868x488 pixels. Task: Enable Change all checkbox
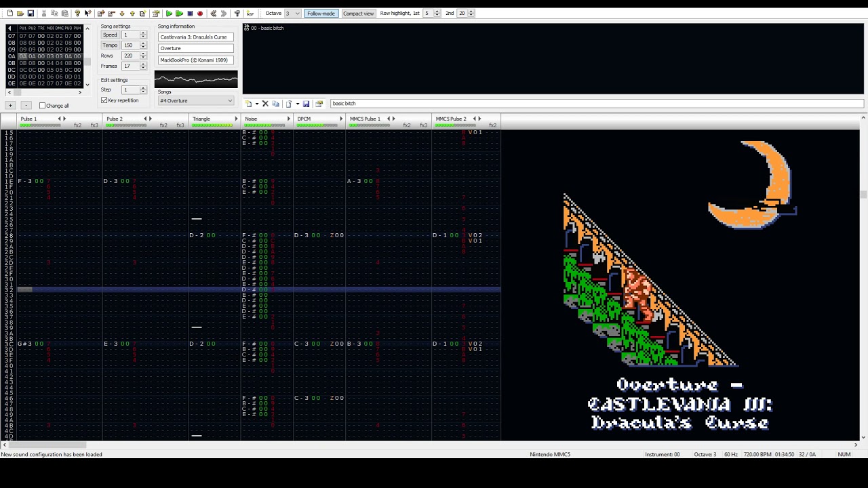[42, 106]
